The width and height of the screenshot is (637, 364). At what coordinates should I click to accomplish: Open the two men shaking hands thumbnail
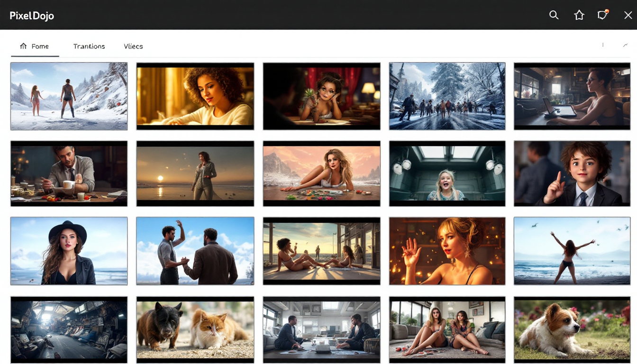point(195,251)
